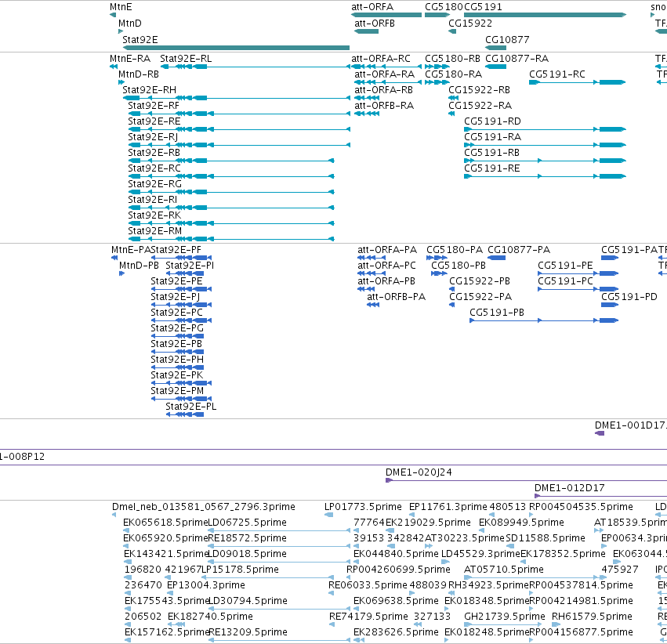Click the MtnE-RA transcript label
The height and width of the screenshot is (644, 667).
[130, 59]
